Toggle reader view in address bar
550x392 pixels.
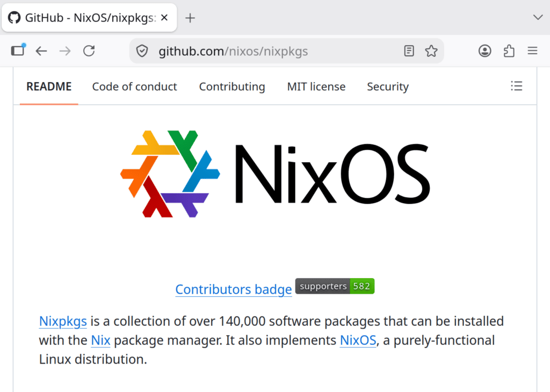pyautogui.click(x=409, y=51)
